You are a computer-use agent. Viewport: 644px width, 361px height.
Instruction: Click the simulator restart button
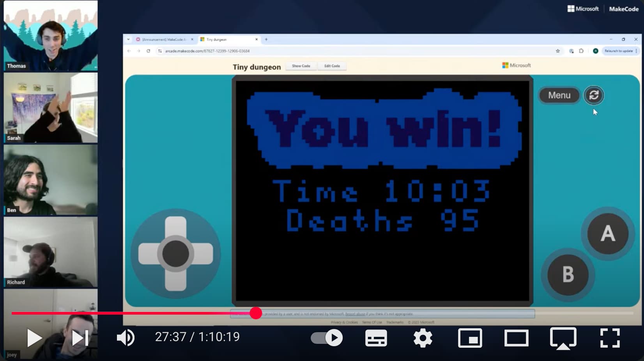[x=594, y=95]
